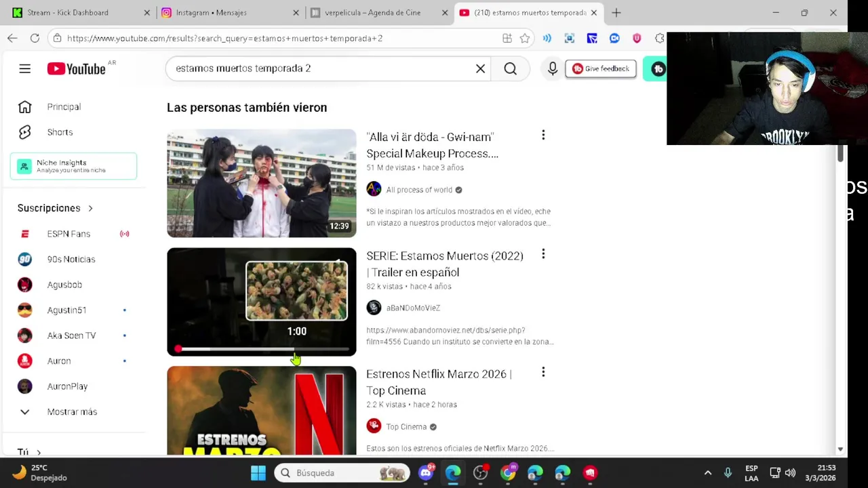Click the taskbar Búsqueda search box
The height and width of the screenshot is (488, 868).
click(342, 473)
